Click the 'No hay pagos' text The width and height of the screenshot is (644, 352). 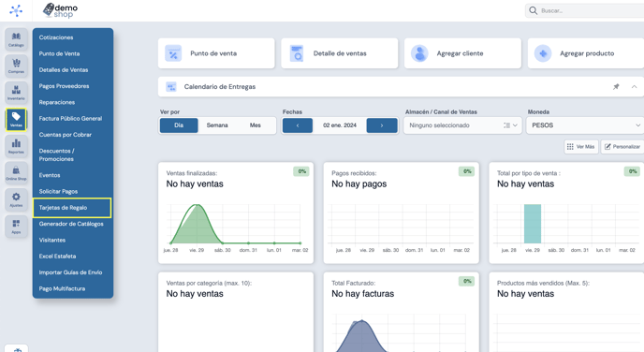359,184
